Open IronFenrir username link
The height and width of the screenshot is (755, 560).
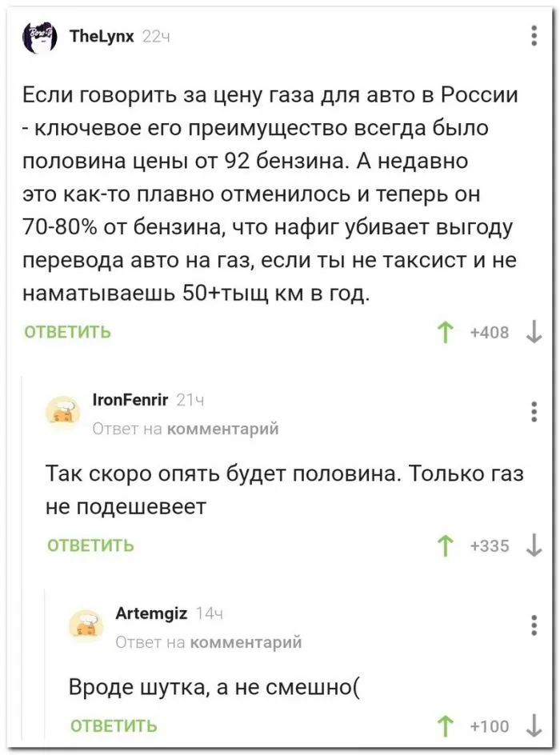point(129,400)
